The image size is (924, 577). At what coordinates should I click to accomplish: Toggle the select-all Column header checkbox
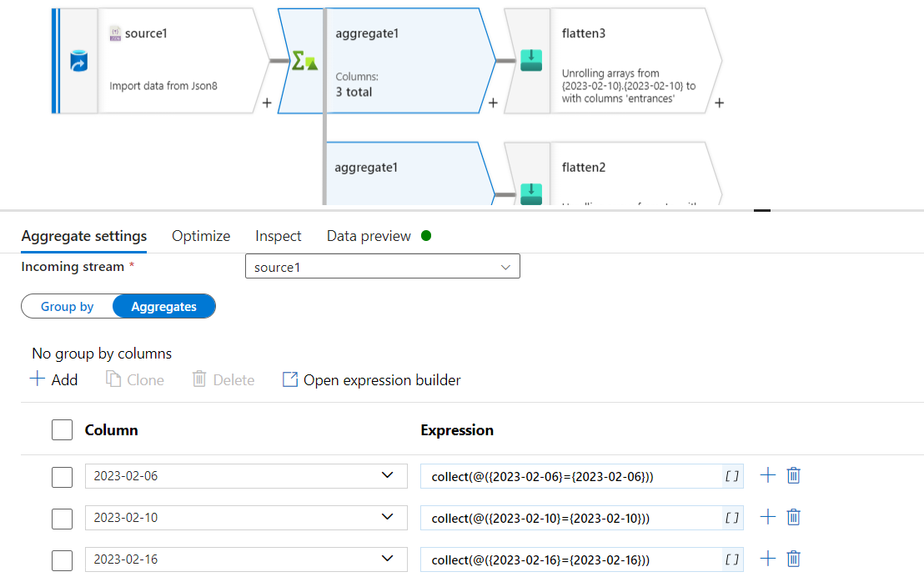click(x=63, y=430)
